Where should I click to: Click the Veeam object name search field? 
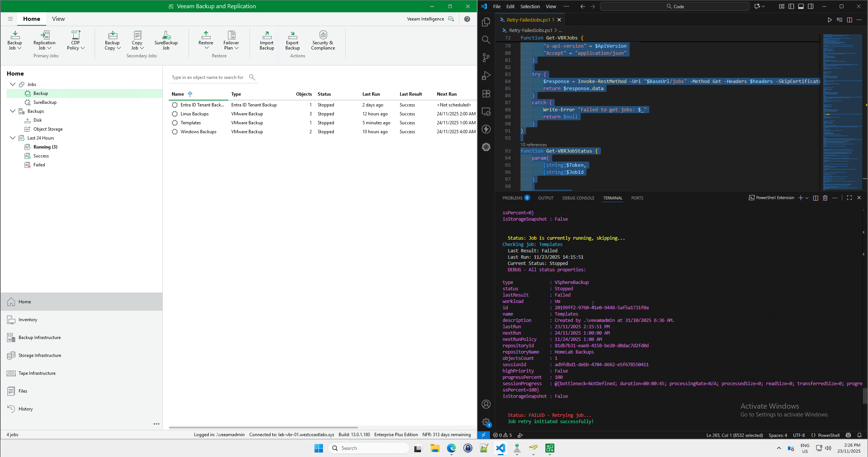tap(208, 77)
